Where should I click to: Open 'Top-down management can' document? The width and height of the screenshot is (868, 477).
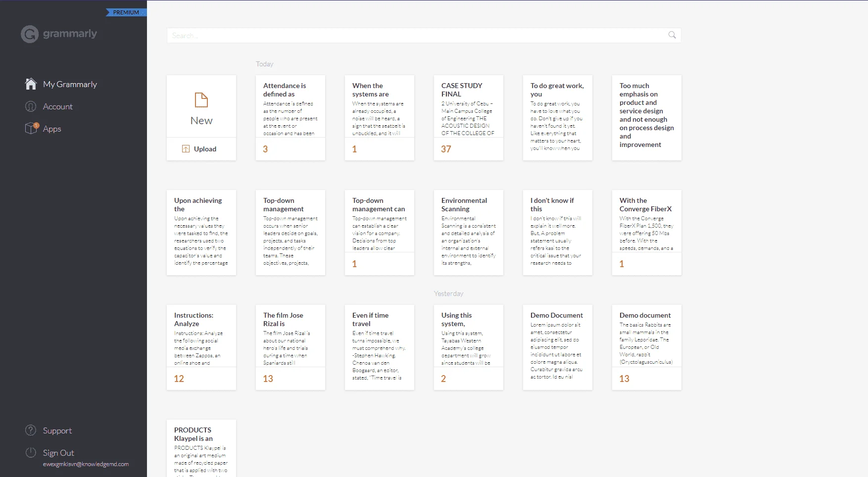[380, 233]
